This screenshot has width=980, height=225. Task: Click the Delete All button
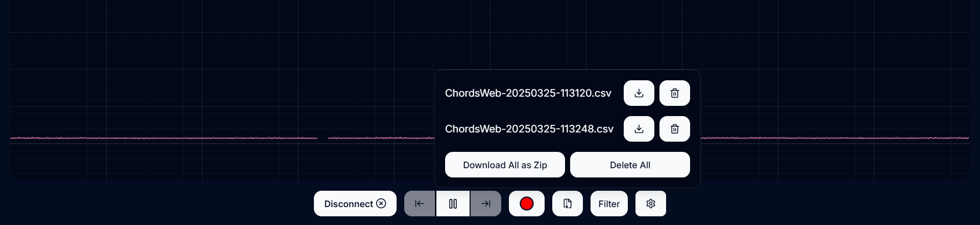630,165
